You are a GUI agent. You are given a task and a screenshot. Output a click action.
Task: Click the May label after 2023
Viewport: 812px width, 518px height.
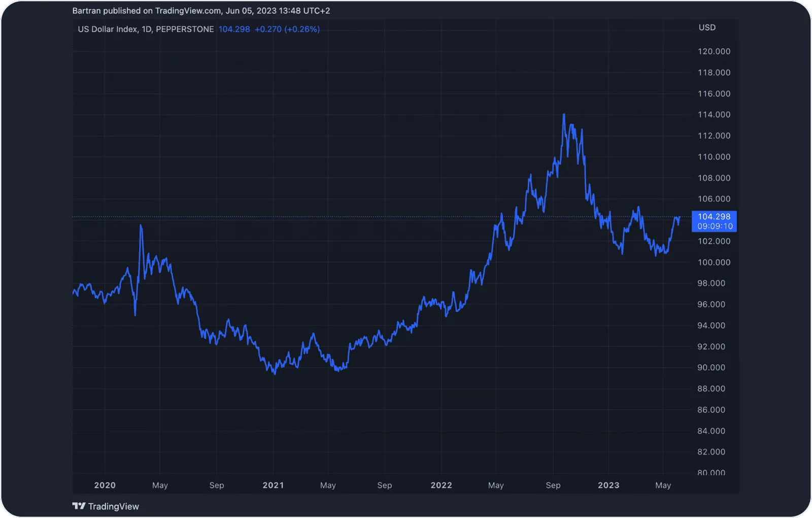[663, 485]
